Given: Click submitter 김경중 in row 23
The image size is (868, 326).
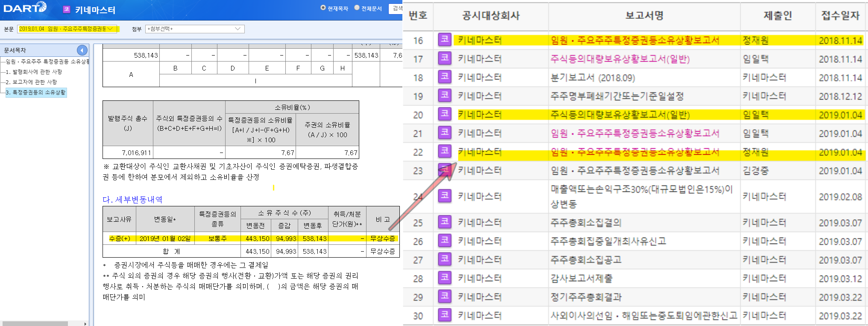Looking at the screenshot, I should pos(755,170).
